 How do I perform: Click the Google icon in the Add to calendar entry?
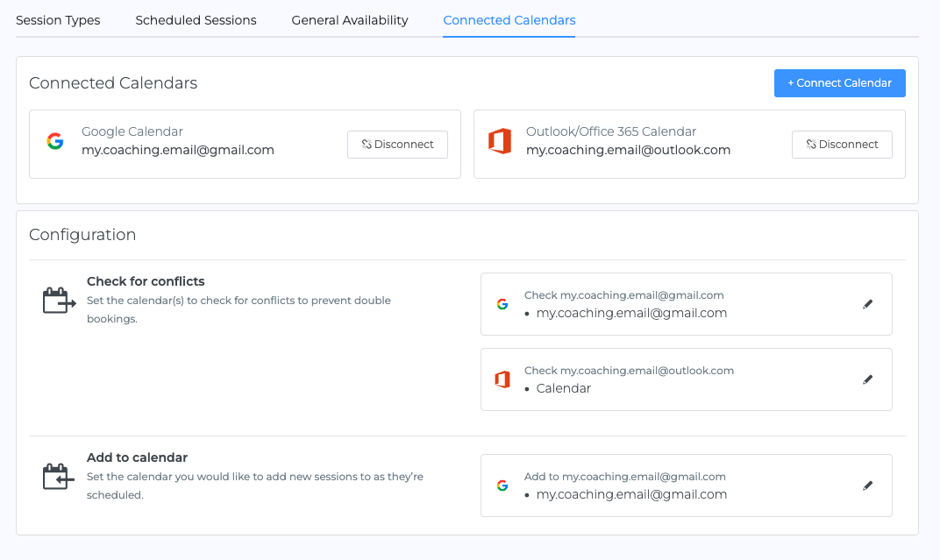coord(502,486)
